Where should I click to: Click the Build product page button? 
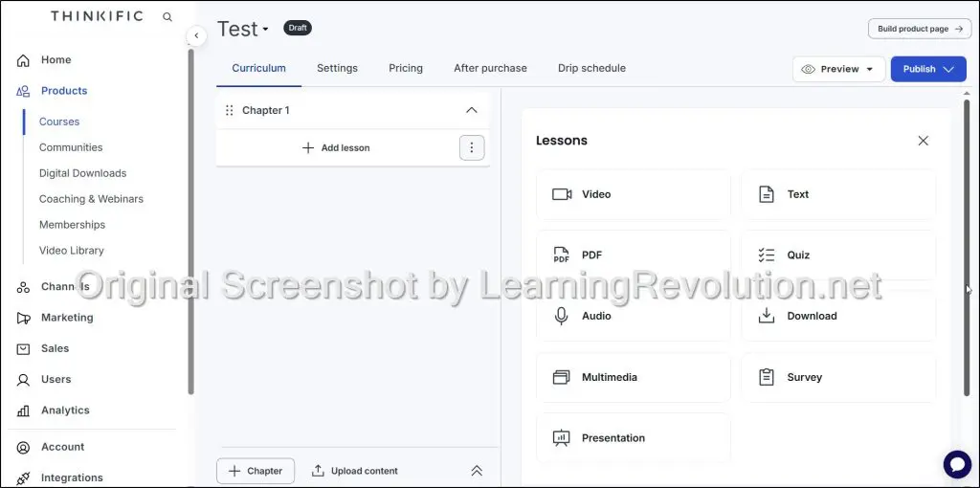(920, 29)
